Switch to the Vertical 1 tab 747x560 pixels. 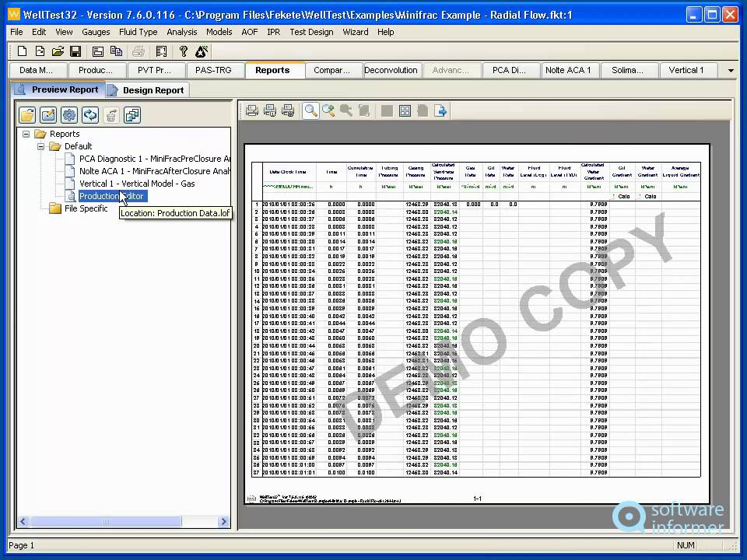click(x=687, y=71)
